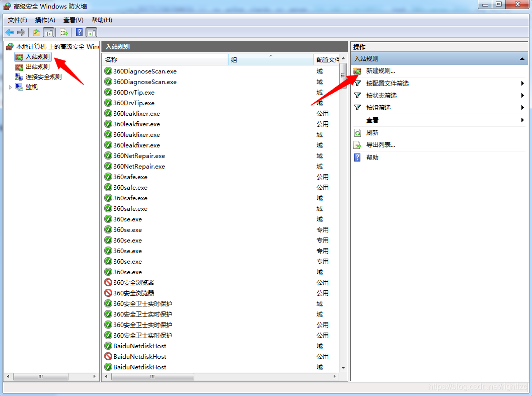Click the rule list vertical scrollbar thumb

point(343,75)
